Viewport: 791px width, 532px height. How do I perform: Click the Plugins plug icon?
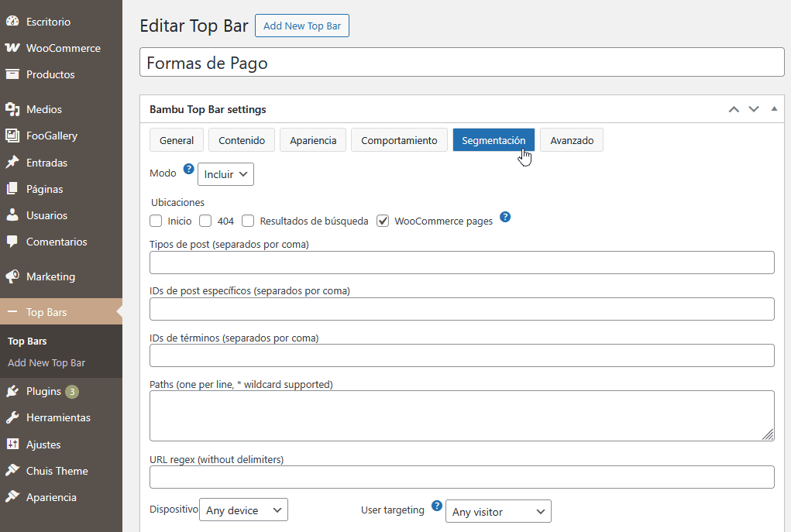coord(12,391)
